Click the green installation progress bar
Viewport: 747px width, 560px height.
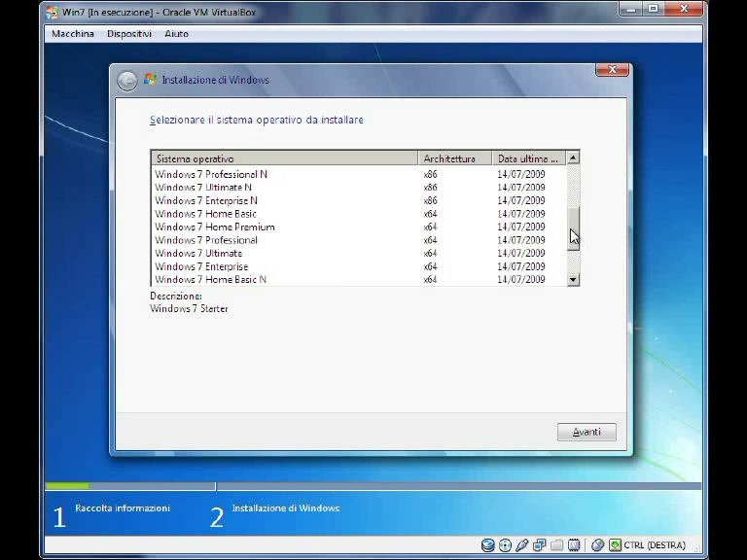coord(67,486)
